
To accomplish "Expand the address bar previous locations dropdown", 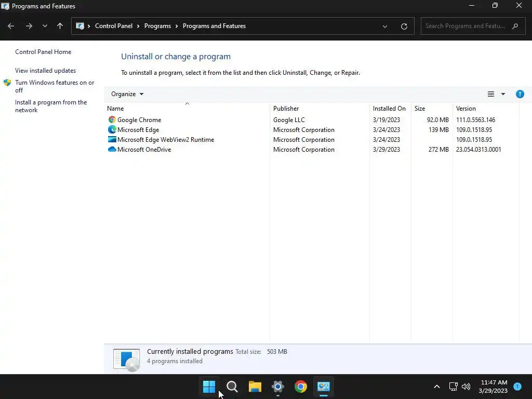I will [x=385, y=26].
